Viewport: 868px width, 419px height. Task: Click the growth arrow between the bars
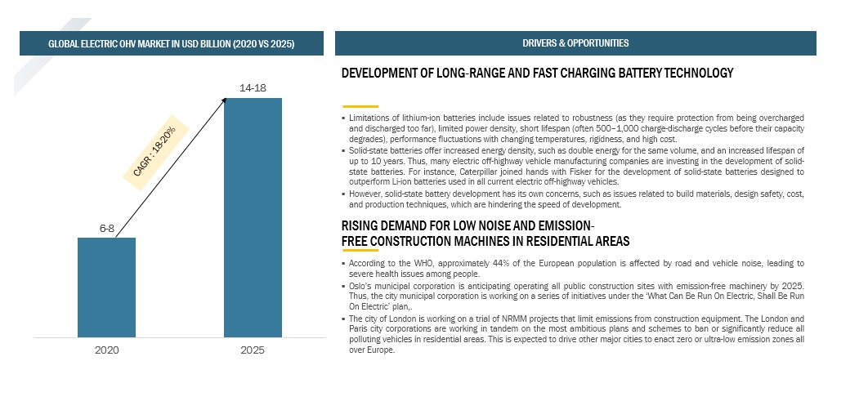(172, 167)
